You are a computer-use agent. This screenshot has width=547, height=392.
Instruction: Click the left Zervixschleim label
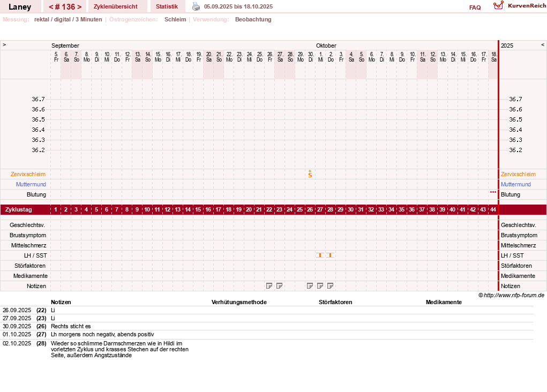click(x=28, y=174)
